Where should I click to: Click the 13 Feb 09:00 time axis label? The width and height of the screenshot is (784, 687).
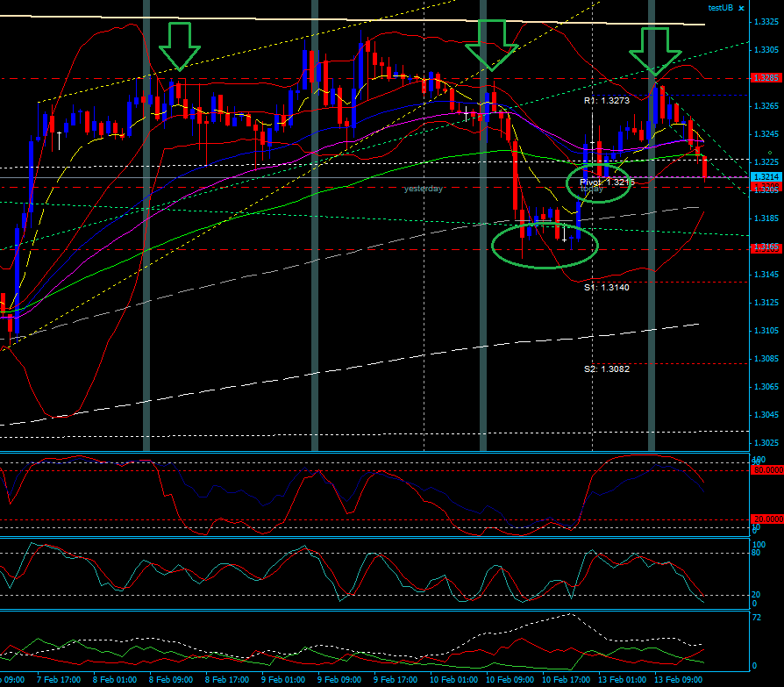677,680
